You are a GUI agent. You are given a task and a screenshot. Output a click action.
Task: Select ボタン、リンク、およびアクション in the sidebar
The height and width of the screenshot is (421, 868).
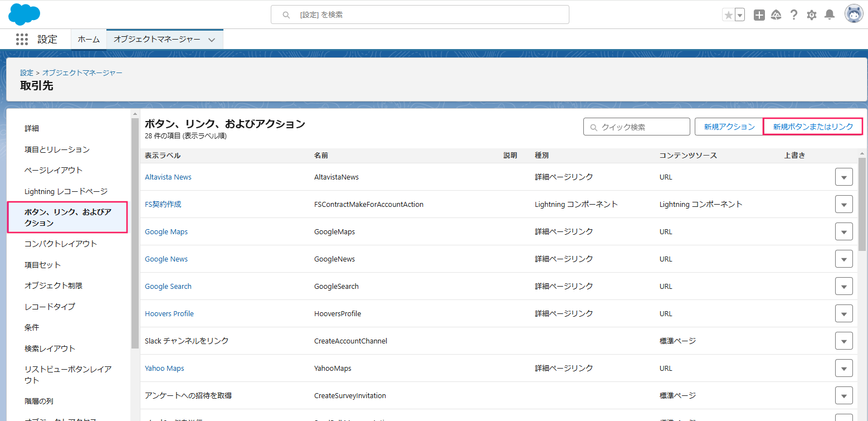pos(68,217)
